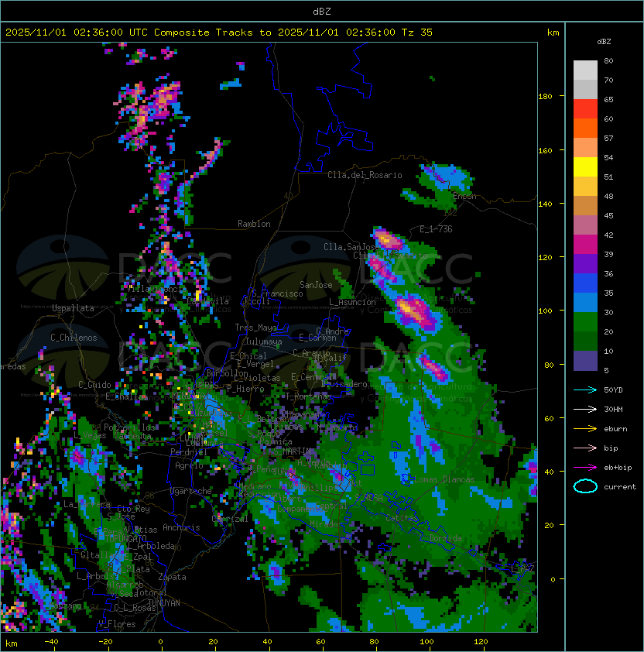Click the 30HM white arrow legend icon
Viewport: 644px width, 652px height.
[585, 409]
